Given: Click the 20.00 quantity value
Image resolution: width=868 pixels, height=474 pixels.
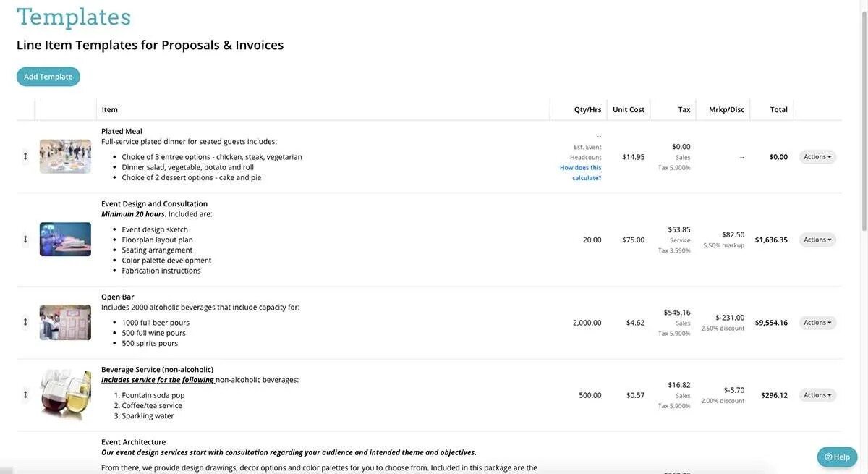Looking at the screenshot, I should [x=592, y=240].
